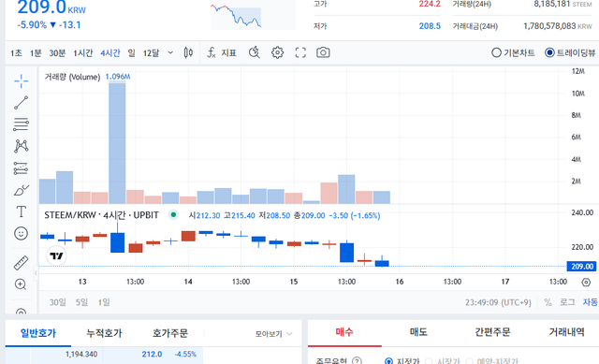The width and height of the screenshot is (599, 364).
Task: Click the 거래량 (Volume) indicator label
Action: pyautogui.click(x=72, y=77)
